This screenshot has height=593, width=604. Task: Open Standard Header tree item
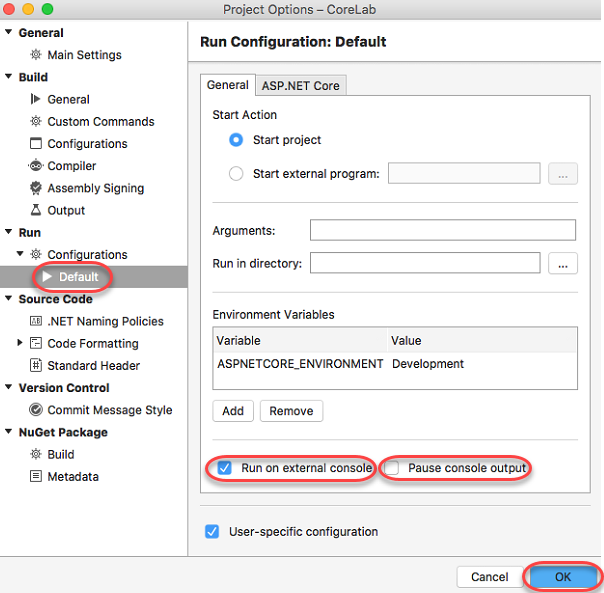coord(94,365)
